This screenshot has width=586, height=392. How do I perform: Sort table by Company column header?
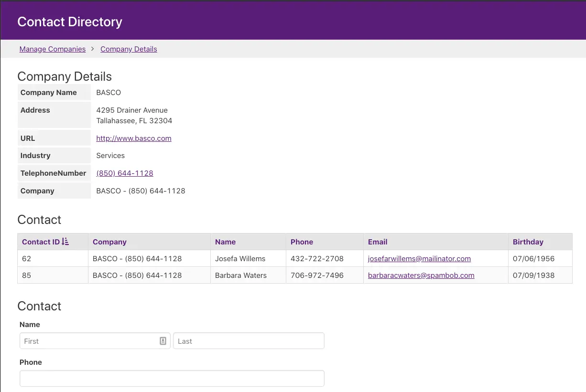click(x=109, y=242)
